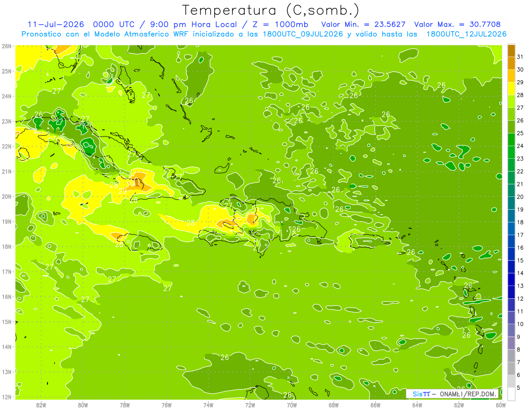The height and width of the screenshot is (411, 532).
Task: Click the '16N' latitude axis label
Action: point(7,297)
